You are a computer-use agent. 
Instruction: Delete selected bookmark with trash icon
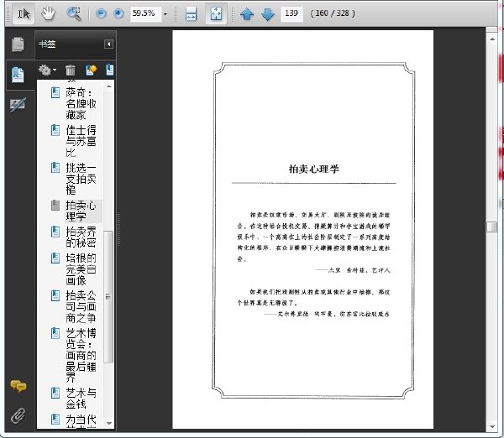pos(71,70)
